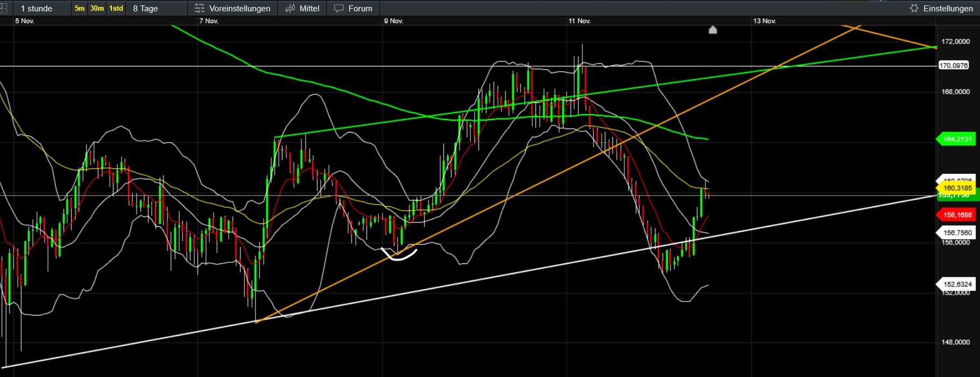Click the red 158,1688 price tag
Screen dimensions: 980x377
(957, 215)
